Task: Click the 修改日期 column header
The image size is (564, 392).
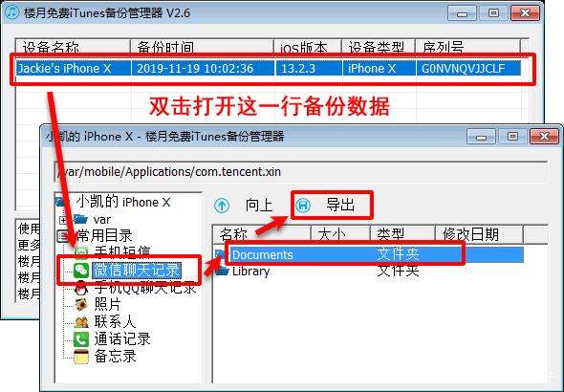Action: 479,234
